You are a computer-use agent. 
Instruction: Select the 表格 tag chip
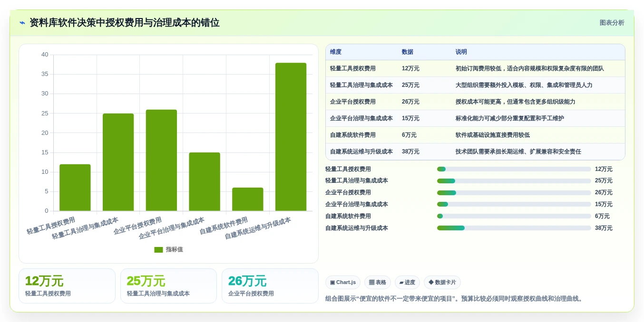pyautogui.click(x=378, y=282)
